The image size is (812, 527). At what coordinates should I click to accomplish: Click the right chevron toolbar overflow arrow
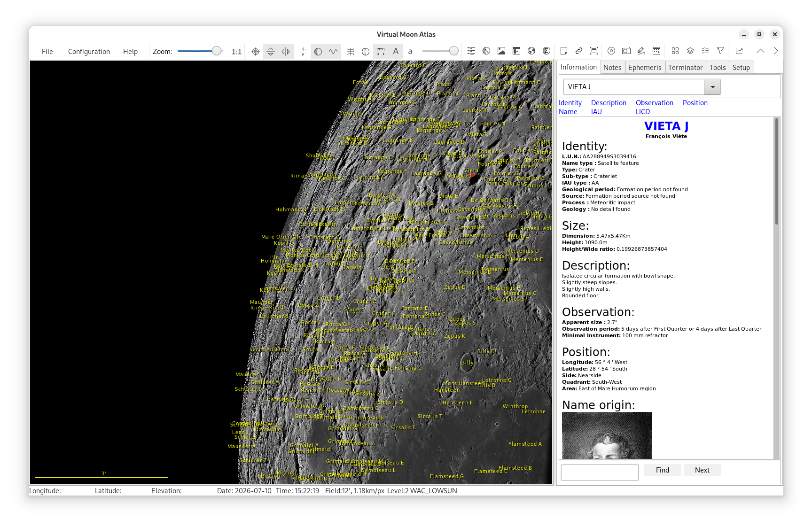click(776, 51)
